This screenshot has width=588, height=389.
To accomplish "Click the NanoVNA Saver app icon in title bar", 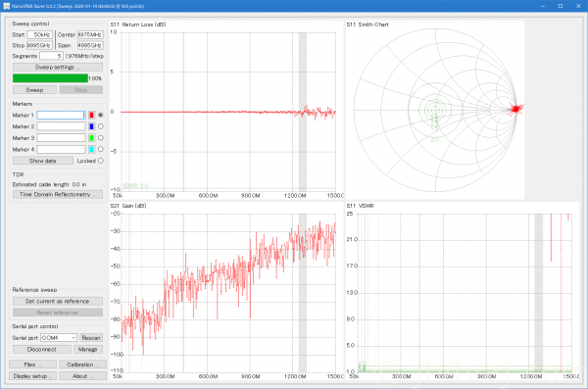I will (x=6, y=6).
